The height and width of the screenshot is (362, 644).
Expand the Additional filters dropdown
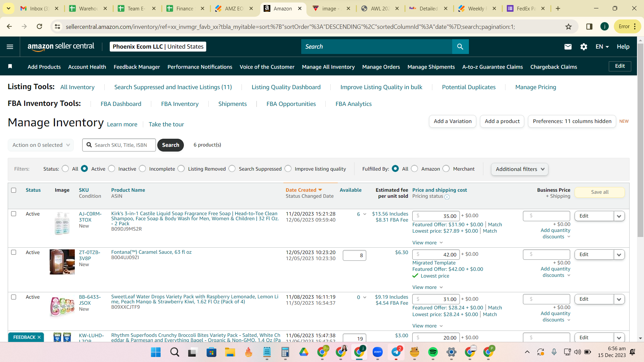click(x=520, y=169)
